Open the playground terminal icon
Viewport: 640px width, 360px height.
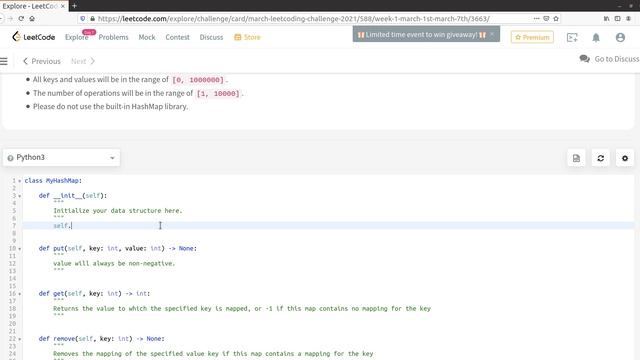click(x=572, y=37)
